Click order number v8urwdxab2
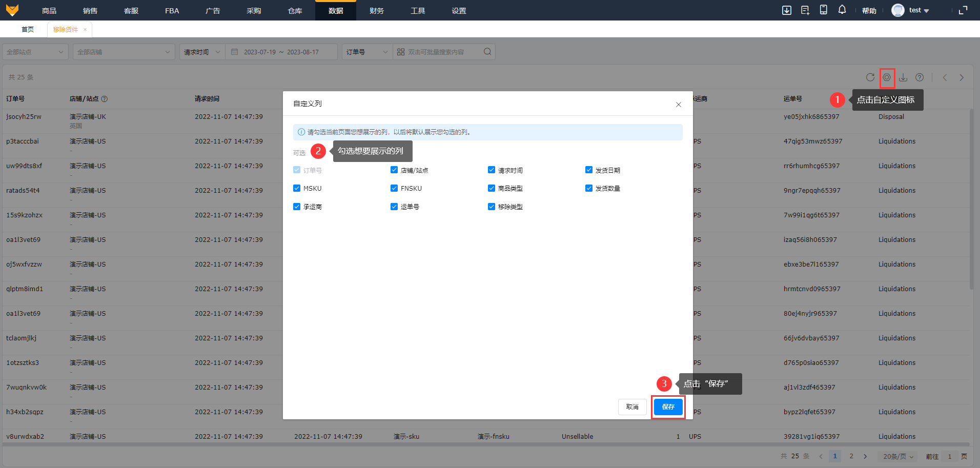Image resolution: width=980 pixels, height=468 pixels. (x=25, y=437)
